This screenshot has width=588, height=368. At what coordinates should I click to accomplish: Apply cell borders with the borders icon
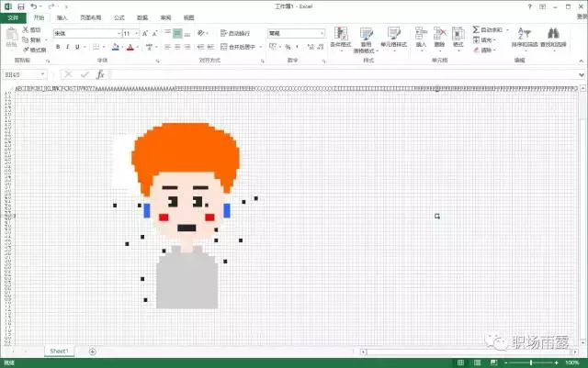tap(96, 47)
